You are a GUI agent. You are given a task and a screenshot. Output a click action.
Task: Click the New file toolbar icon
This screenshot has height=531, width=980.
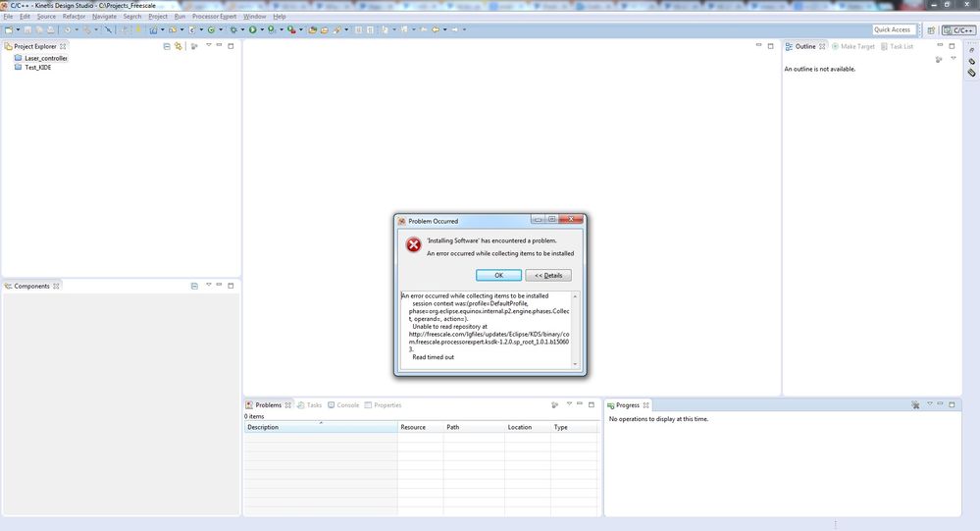click(9, 29)
